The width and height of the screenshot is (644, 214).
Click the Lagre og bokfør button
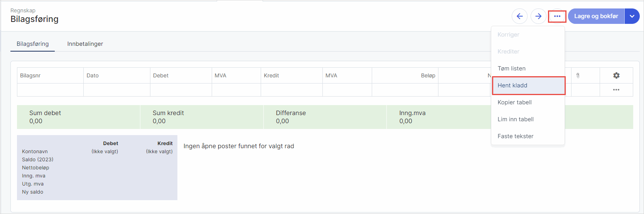pos(596,16)
